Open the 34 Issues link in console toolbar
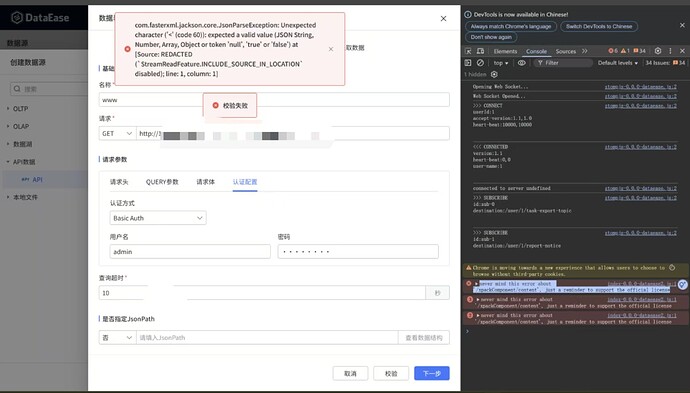This screenshot has width=690, height=393. pyautogui.click(x=665, y=63)
